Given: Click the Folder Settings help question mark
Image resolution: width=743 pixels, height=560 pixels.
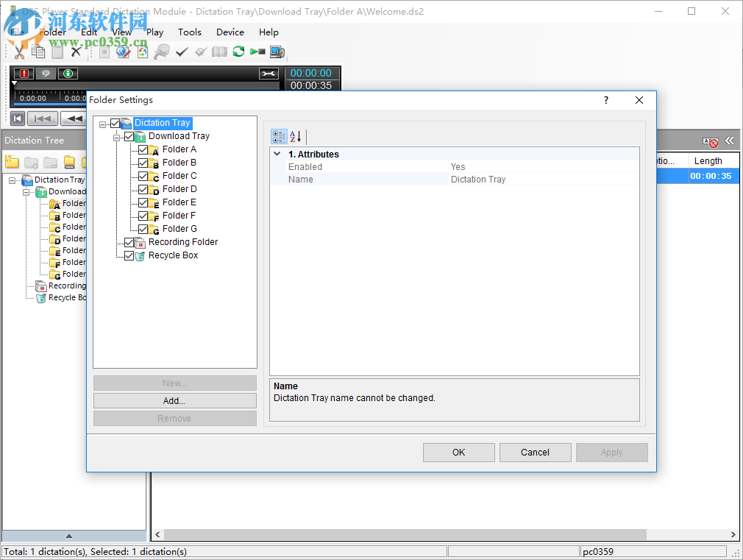Looking at the screenshot, I should click(x=606, y=100).
